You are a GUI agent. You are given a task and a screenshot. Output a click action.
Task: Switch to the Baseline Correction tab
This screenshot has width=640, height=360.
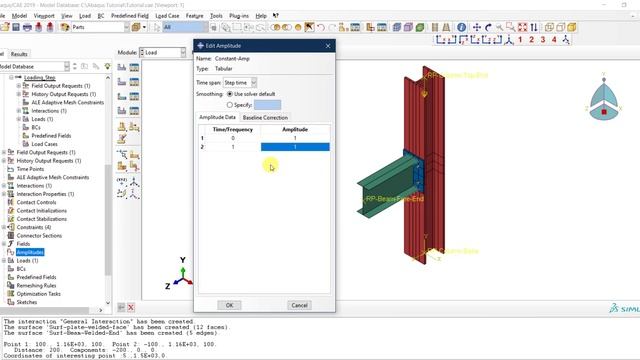tap(265, 118)
